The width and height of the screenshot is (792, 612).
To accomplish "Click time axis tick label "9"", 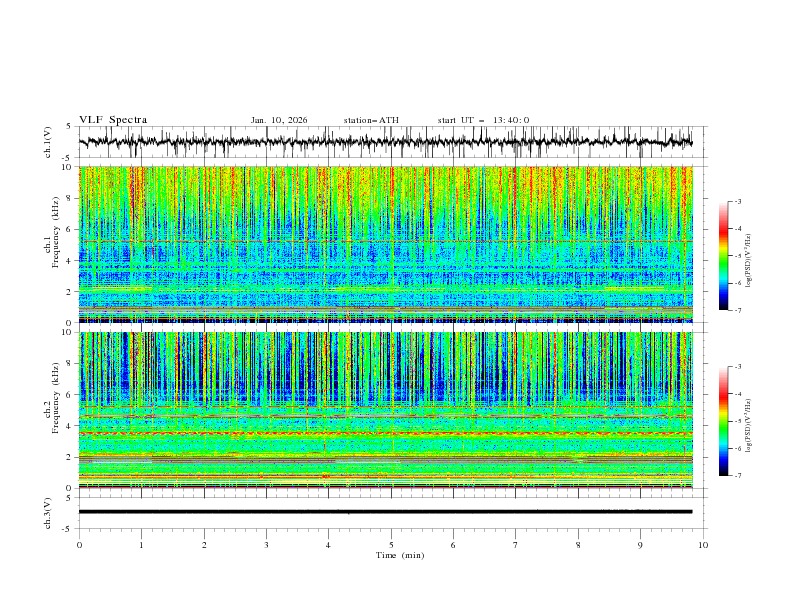I will pyautogui.click(x=640, y=545).
